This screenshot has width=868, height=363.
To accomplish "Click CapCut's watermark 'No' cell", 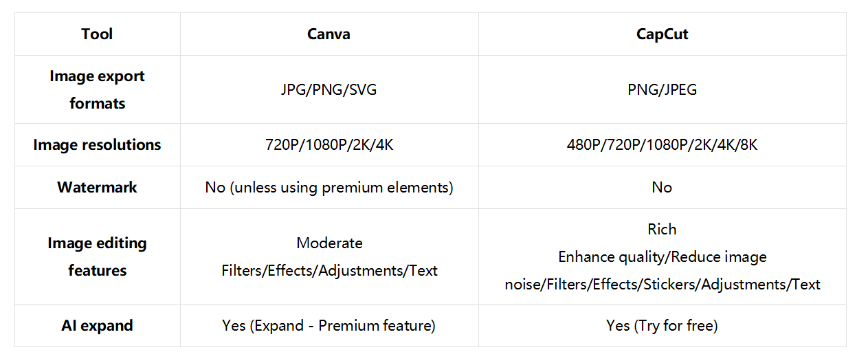I will 662,187.
